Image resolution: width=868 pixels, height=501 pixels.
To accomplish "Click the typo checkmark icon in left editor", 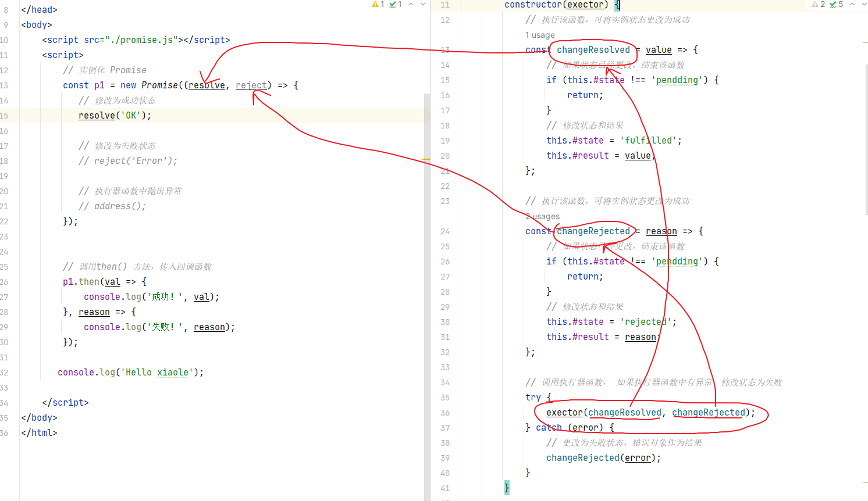I will coord(393,4).
